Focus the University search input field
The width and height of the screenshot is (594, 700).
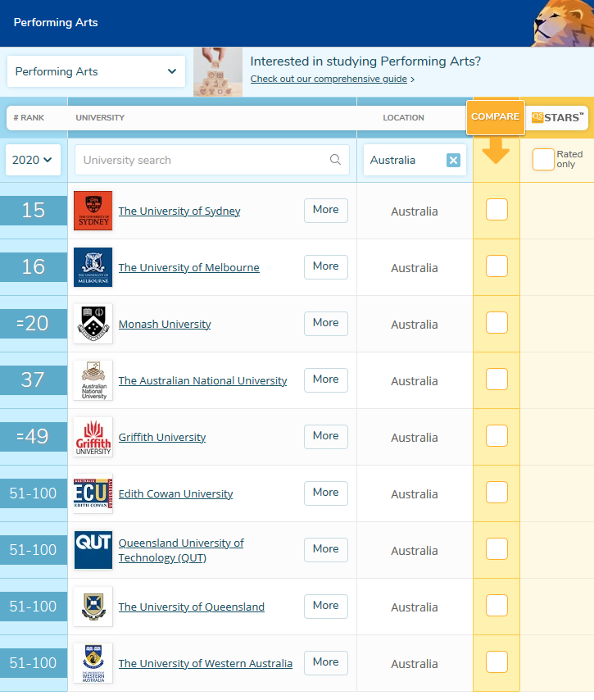tap(212, 160)
